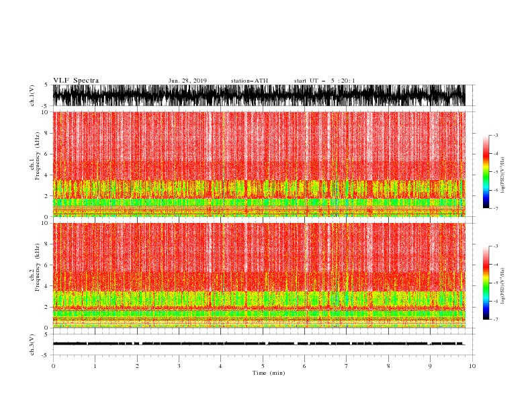Screen dimensions: 532x411
Task: Click the "8" tick on ch.2 frequency axis
Action: pos(47,244)
